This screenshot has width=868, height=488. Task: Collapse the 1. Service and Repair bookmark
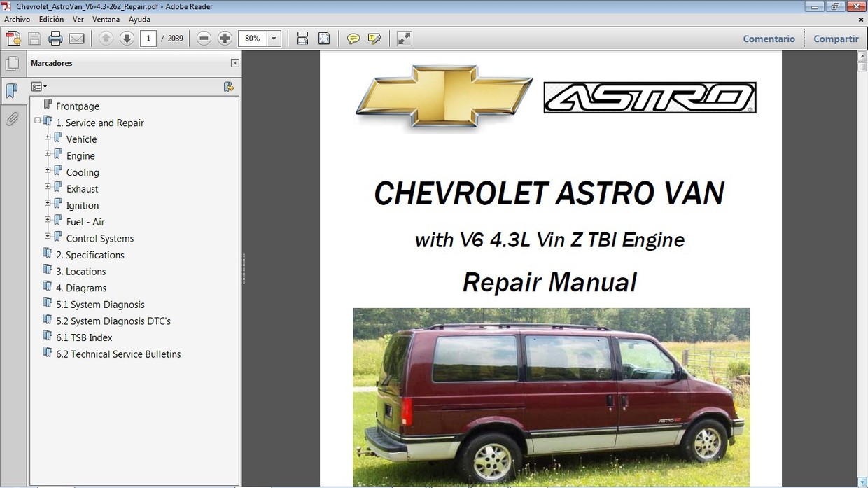[37, 120]
